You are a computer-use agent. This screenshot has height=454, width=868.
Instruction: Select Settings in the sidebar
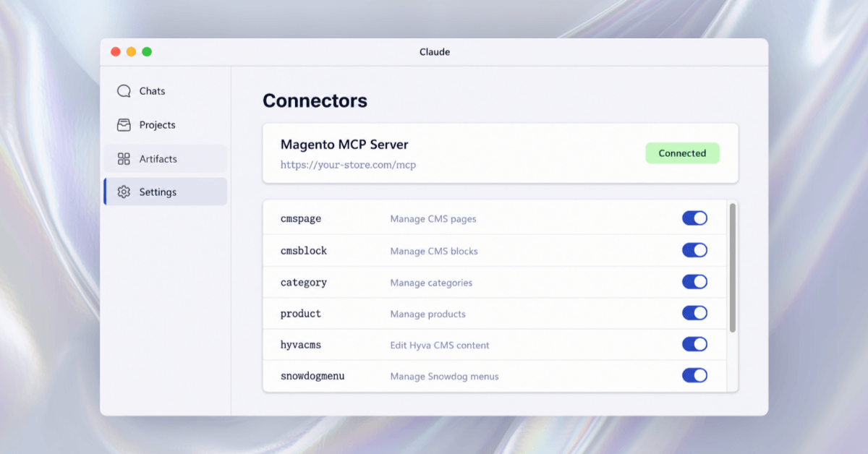click(165, 192)
